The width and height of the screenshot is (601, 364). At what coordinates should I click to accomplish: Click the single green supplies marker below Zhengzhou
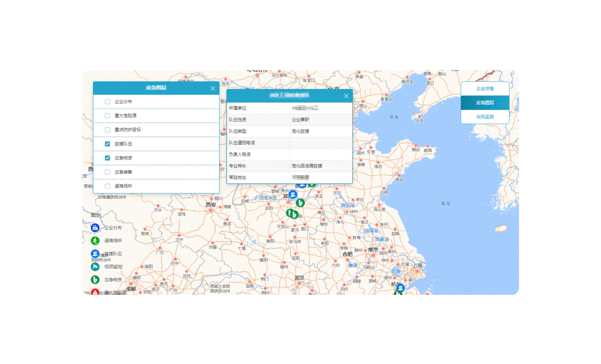[300, 202]
